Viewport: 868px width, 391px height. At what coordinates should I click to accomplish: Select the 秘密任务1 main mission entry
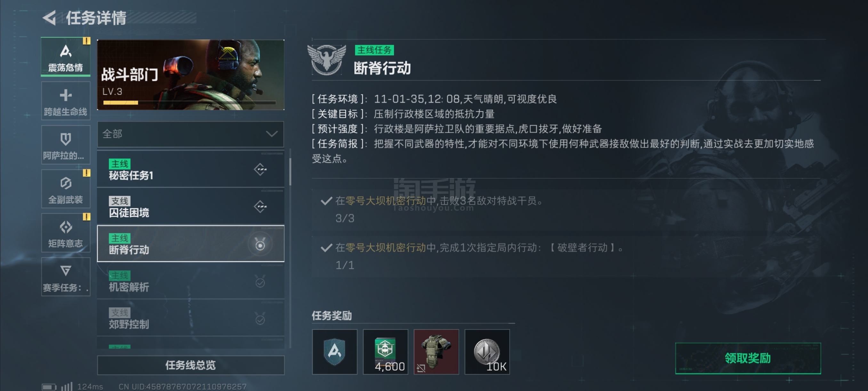[190, 169]
